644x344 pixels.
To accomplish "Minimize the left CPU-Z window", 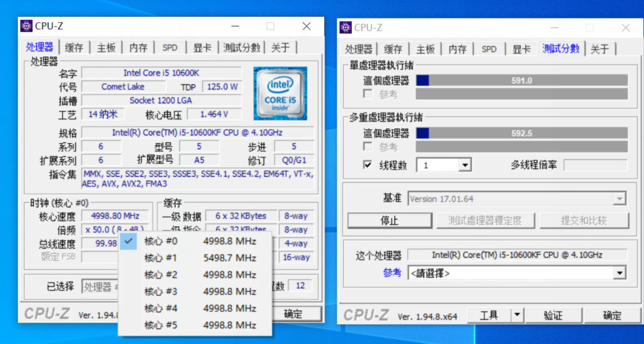I will 235,26.
